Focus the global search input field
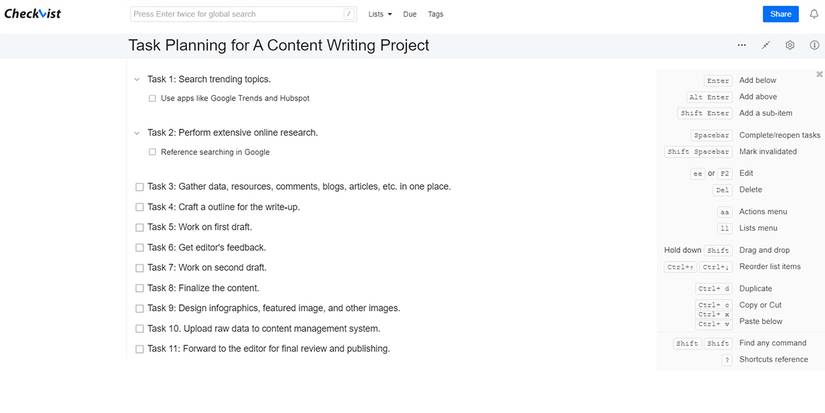This screenshot has width=825, height=413. click(x=238, y=14)
